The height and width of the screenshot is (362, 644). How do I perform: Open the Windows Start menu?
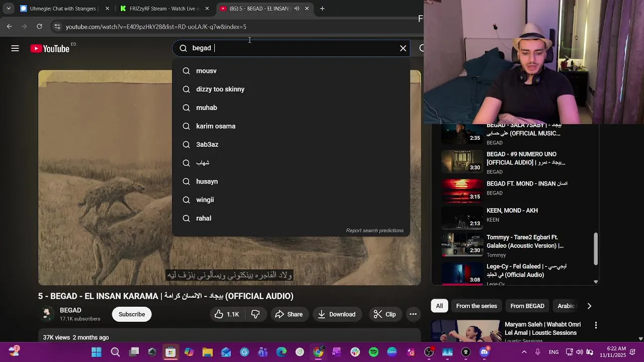96,352
